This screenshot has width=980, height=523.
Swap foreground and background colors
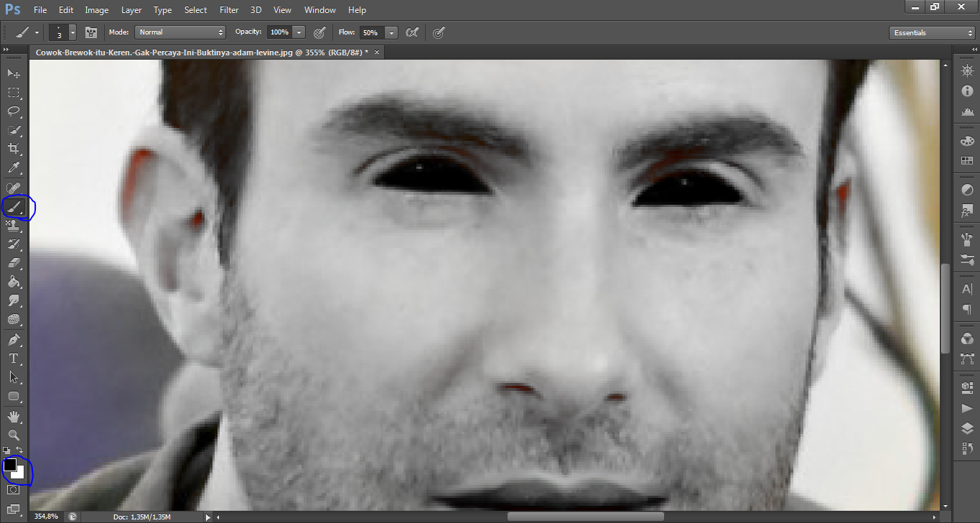click(x=21, y=450)
